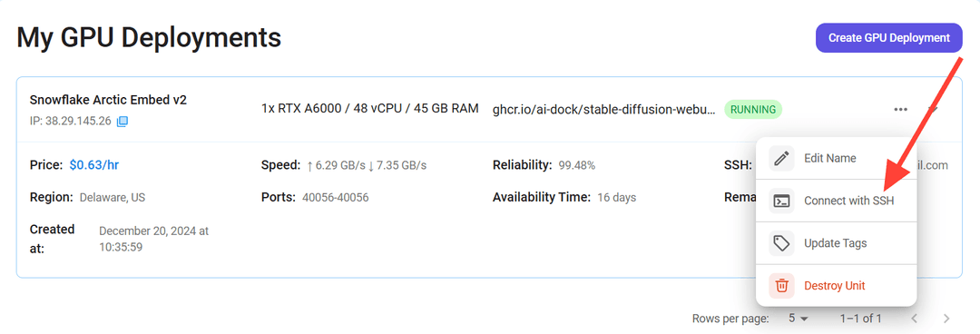The height and width of the screenshot is (334, 980).
Task: Open the three-dot more options menu
Action: coord(901,110)
